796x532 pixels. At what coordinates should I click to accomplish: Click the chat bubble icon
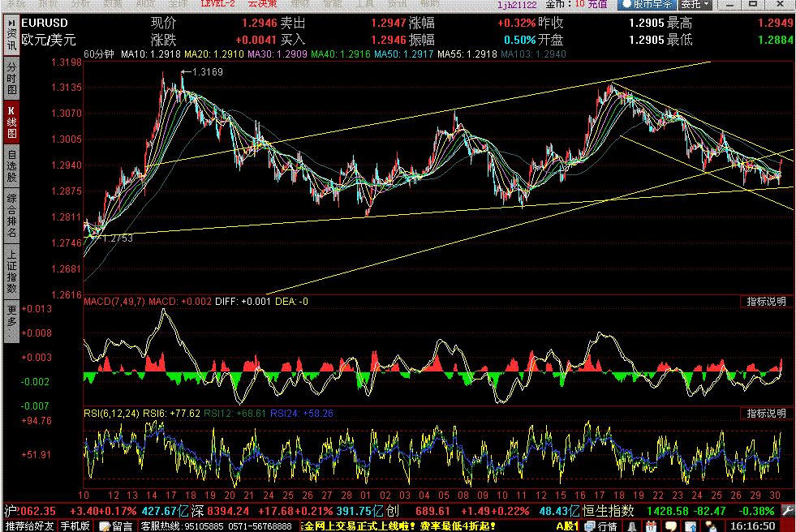pyautogui.click(x=670, y=526)
